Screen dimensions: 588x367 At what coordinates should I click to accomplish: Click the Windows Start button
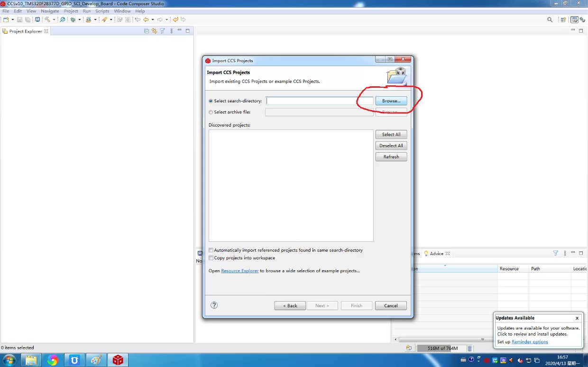(9, 360)
